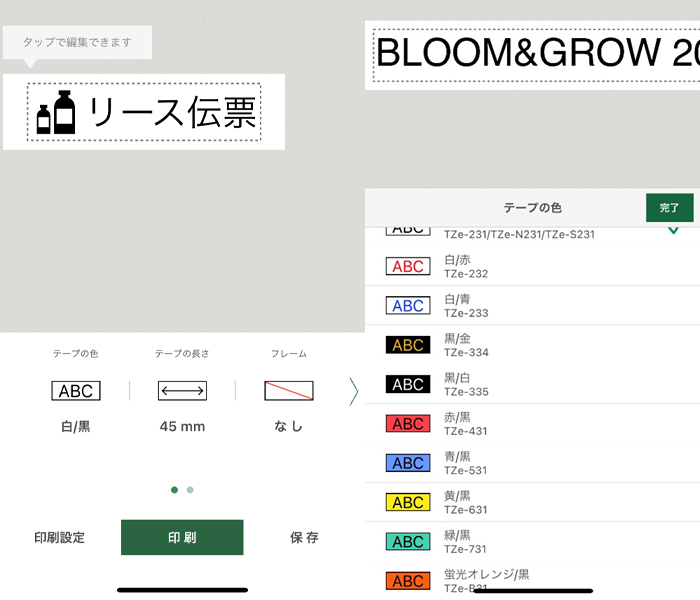
Task: Tap the 完了 done button
Action: tap(670, 208)
